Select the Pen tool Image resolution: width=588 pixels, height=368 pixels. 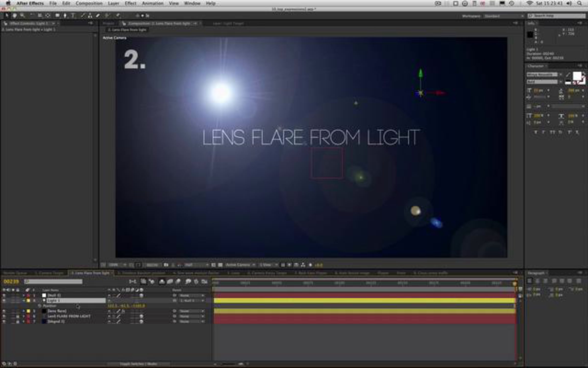pyautogui.click(x=65, y=16)
